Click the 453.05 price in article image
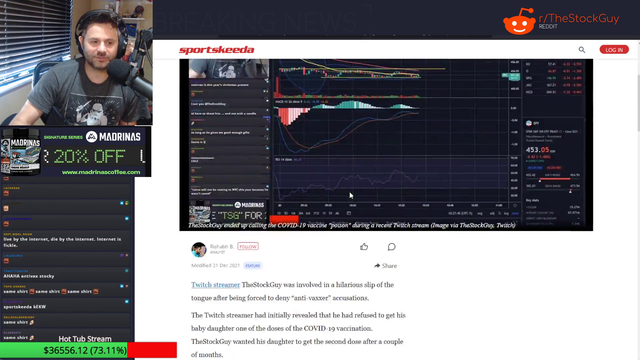This screenshot has width=640, height=360. tap(537, 150)
